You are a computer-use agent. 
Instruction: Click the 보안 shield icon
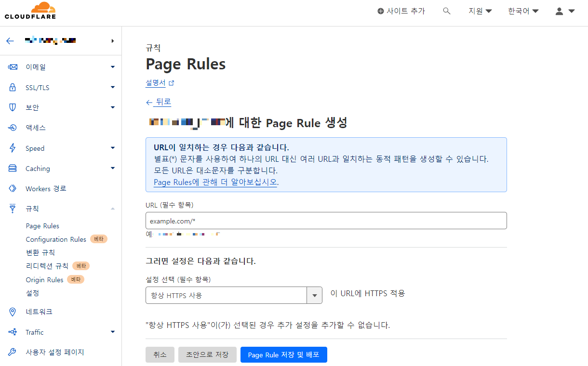pyautogui.click(x=13, y=107)
